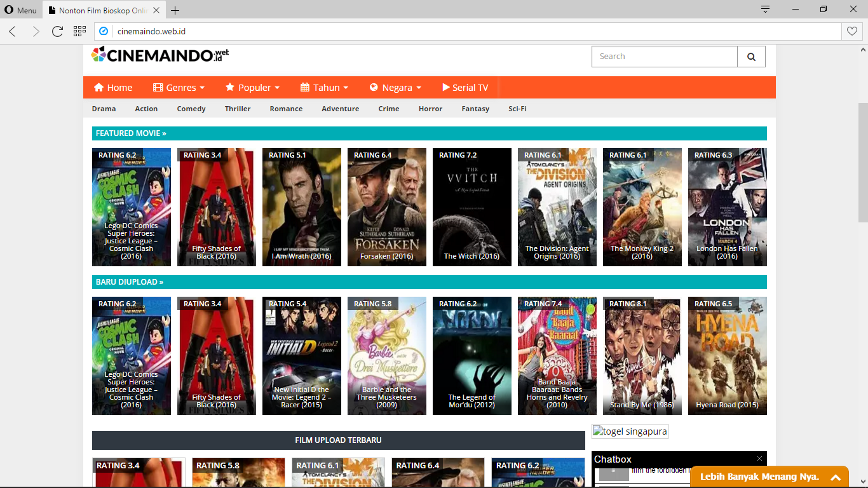Expand the Tahun dropdown
This screenshot has width=868, height=488.
324,88
